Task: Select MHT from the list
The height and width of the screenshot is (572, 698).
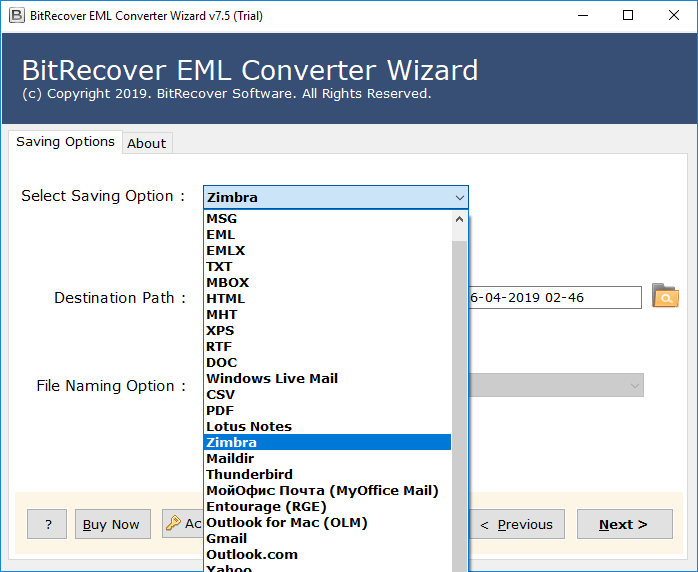Action: point(328,315)
